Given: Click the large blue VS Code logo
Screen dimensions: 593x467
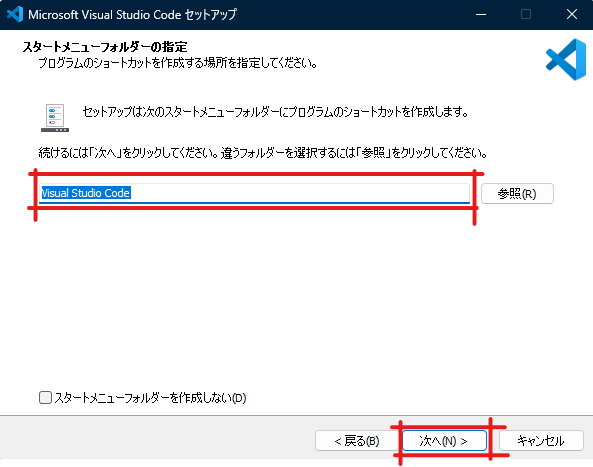Looking at the screenshot, I should click(x=566, y=59).
